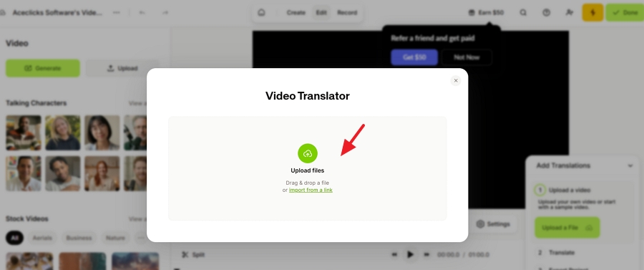Click the third stock video thumbnail

coord(135,261)
